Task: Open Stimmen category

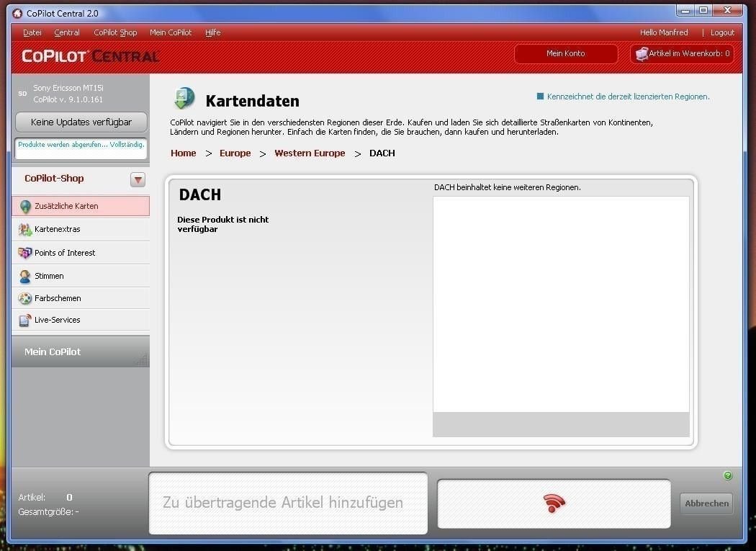Action: pos(81,276)
